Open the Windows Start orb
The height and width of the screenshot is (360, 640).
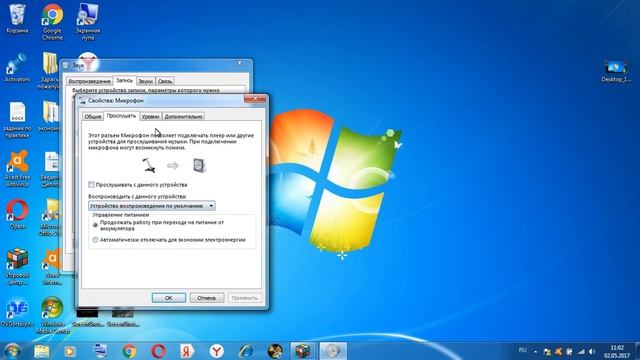(13, 351)
